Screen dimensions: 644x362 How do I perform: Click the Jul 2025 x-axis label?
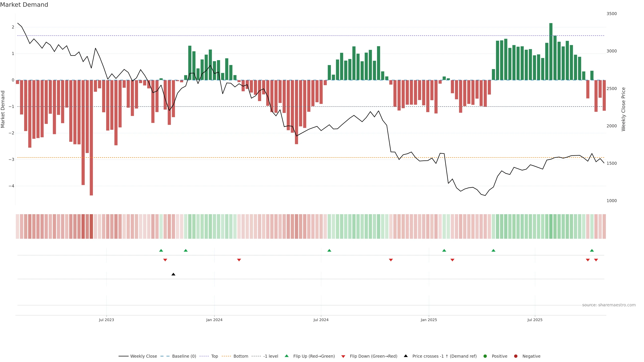[x=535, y=320]
